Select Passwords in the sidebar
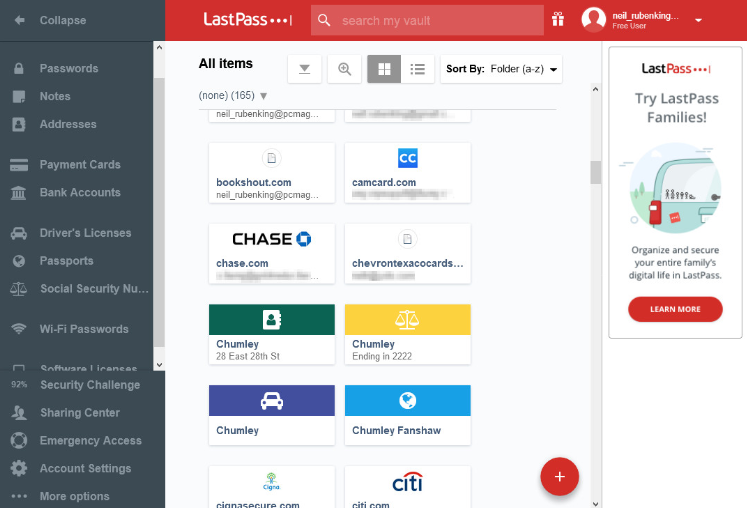The height and width of the screenshot is (508, 747). click(x=69, y=68)
